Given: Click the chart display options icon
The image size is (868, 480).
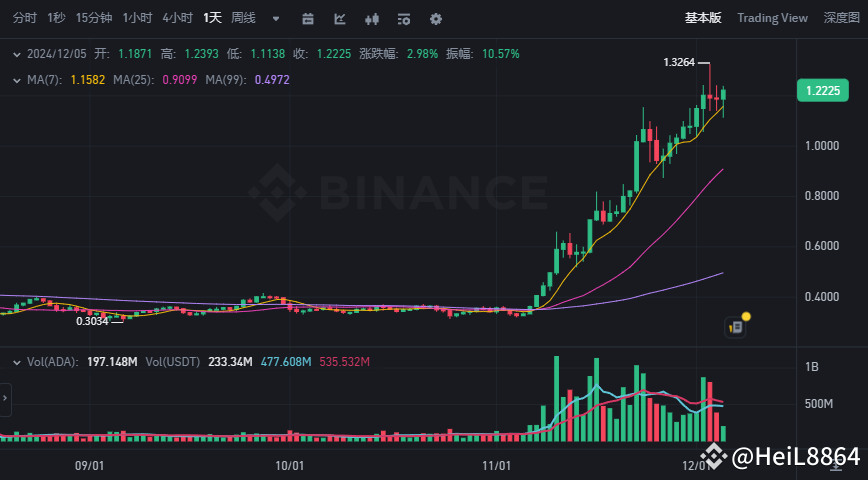Looking at the screenshot, I should point(403,18).
